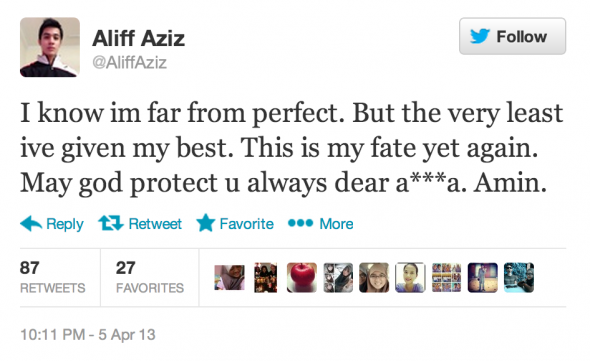Click the Favorite text link
This screenshot has height=361, width=590.
246,224
